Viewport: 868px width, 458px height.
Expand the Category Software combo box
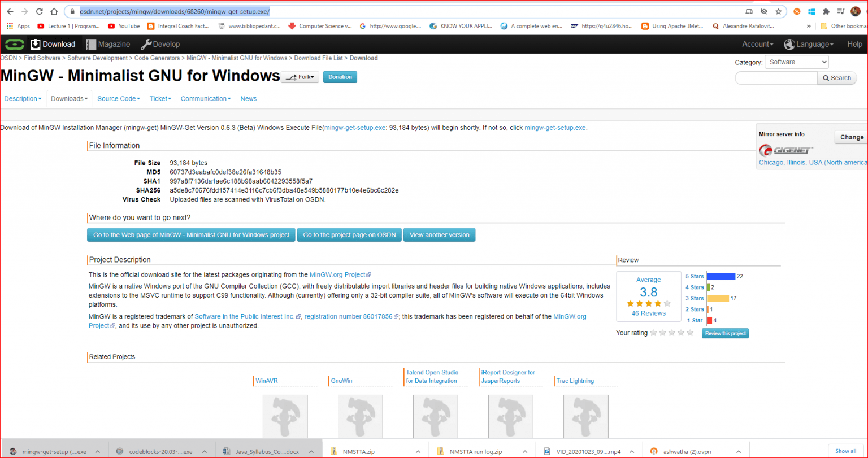pos(796,62)
